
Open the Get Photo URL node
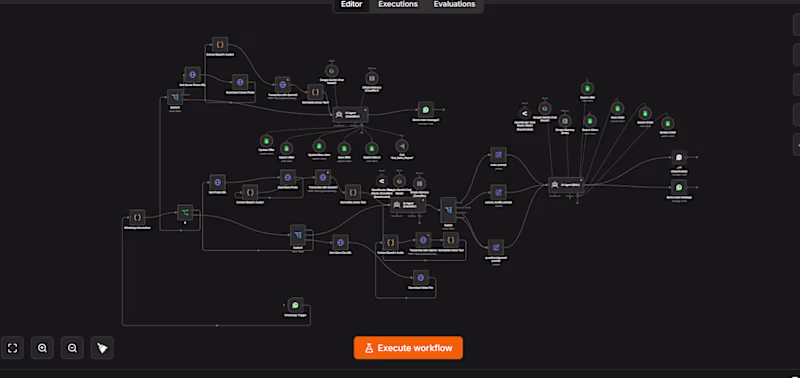(x=217, y=182)
